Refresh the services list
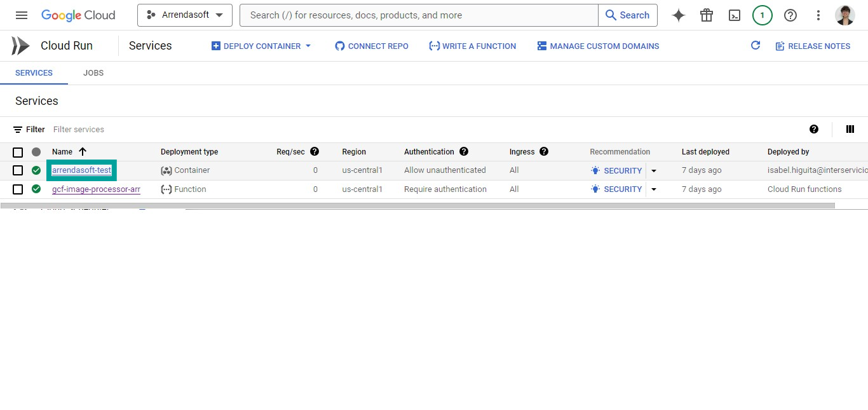This screenshot has height=410, width=868. click(756, 45)
